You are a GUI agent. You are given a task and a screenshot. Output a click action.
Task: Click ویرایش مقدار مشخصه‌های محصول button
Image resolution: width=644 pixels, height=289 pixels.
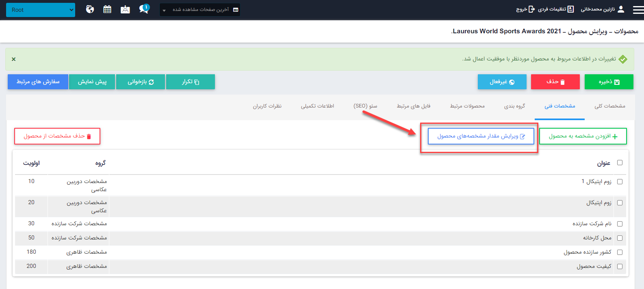click(481, 136)
